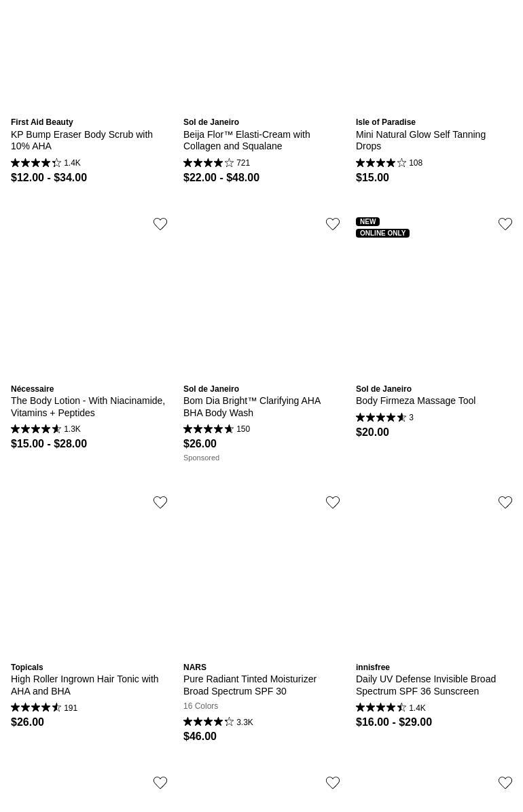Favorite innisfree Daily UV Defense Sunscreen
Screen dimensions: 523x812
click(505, 502)
